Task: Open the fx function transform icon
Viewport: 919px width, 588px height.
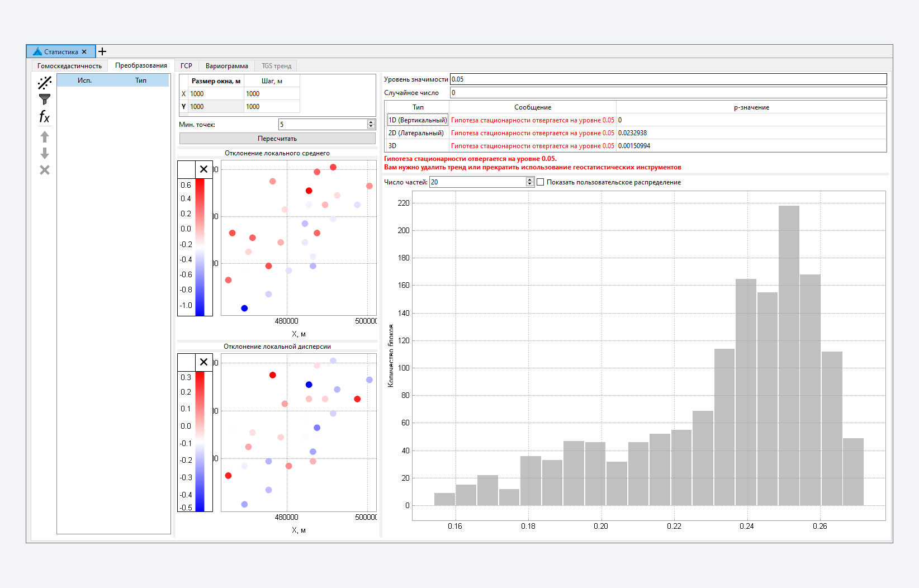Action: coord(45,117)
